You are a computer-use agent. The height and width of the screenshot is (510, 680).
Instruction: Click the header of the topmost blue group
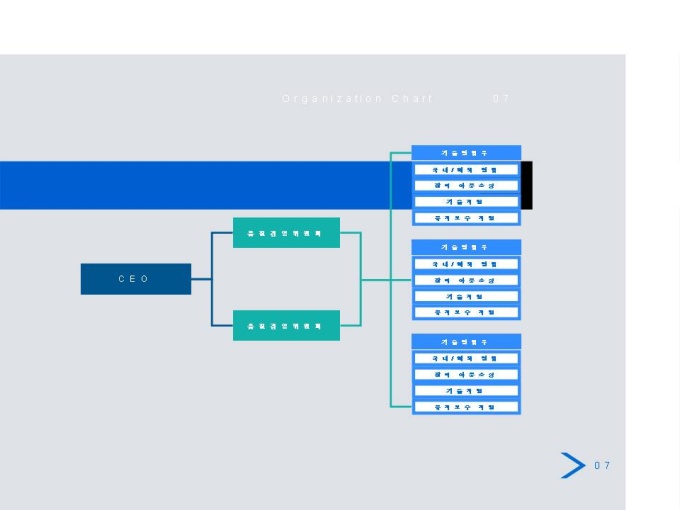[x=466, y=153]
